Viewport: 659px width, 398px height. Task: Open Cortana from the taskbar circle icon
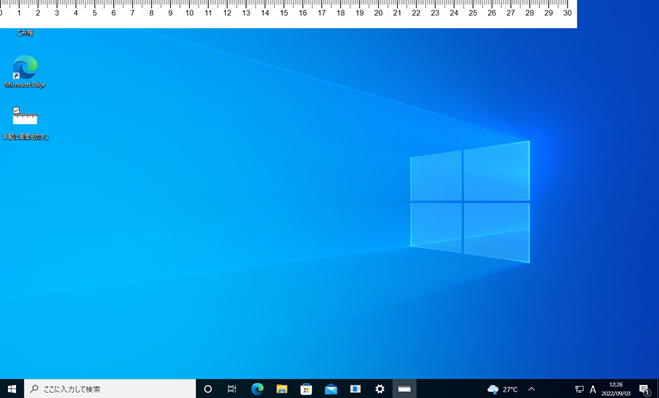point(208,389)
